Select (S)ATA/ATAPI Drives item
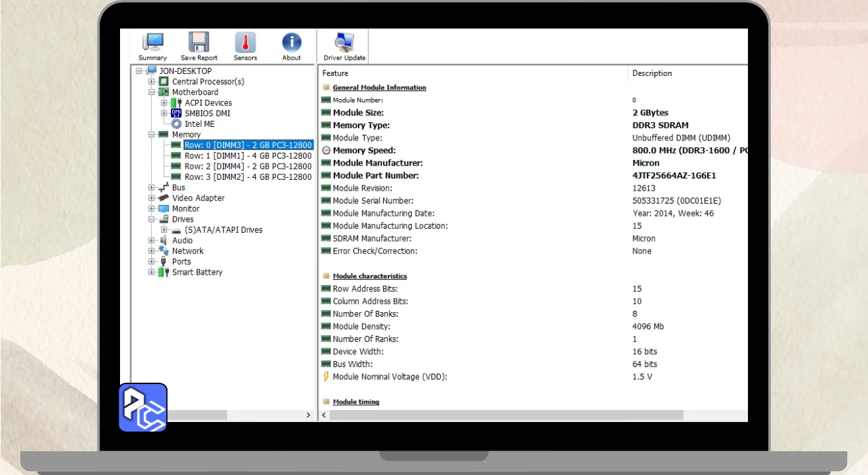Viewport: 868px width, 475px height. click(223, 230)
